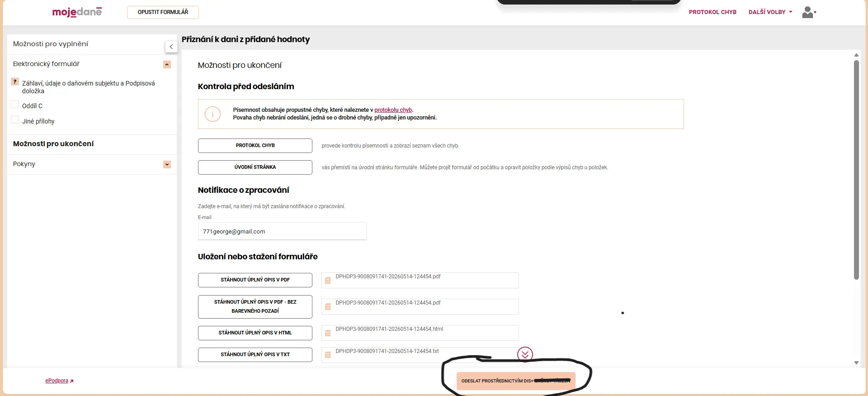This screenshot has width=868, height=396.
Task: Collapse the Elektronický formulář section
Action: pyautogui.click(x=167, y=64)
